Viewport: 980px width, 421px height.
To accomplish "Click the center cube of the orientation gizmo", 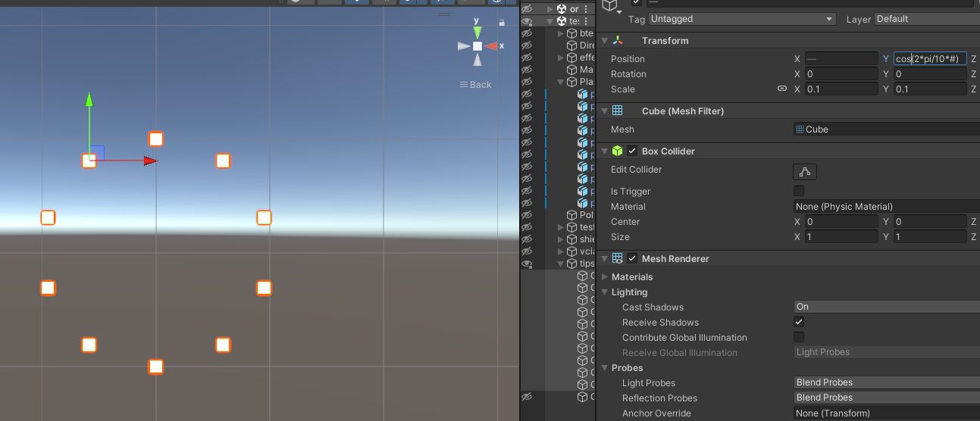I will 477,46.
